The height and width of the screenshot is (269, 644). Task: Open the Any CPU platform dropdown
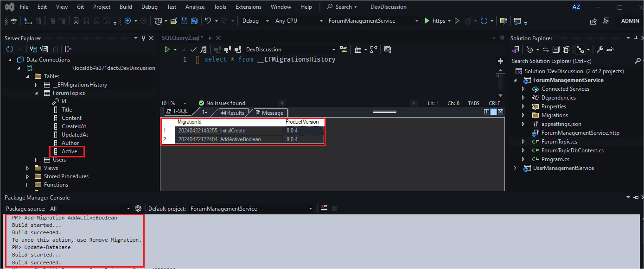[x=299, y=21]
